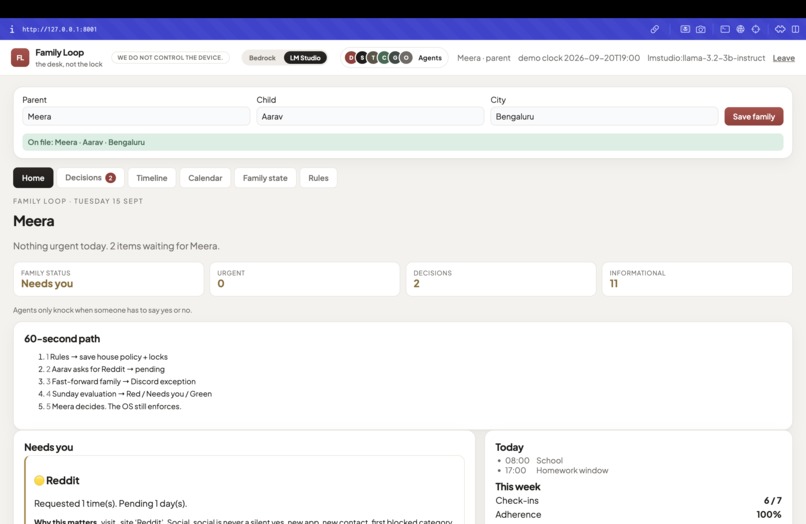Click the Check-ins 6 / 7 row
The image size is (806, 524).
[638, 500]
